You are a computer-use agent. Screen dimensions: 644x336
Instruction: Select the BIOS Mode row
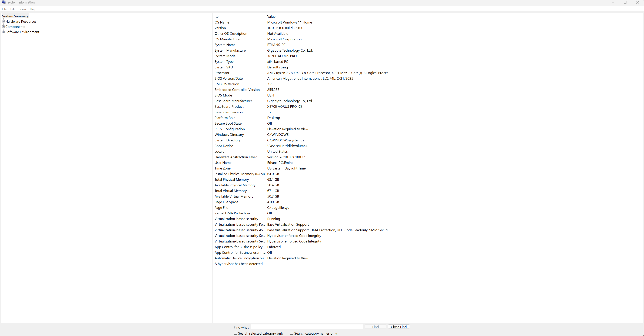[x=302, y=95]
